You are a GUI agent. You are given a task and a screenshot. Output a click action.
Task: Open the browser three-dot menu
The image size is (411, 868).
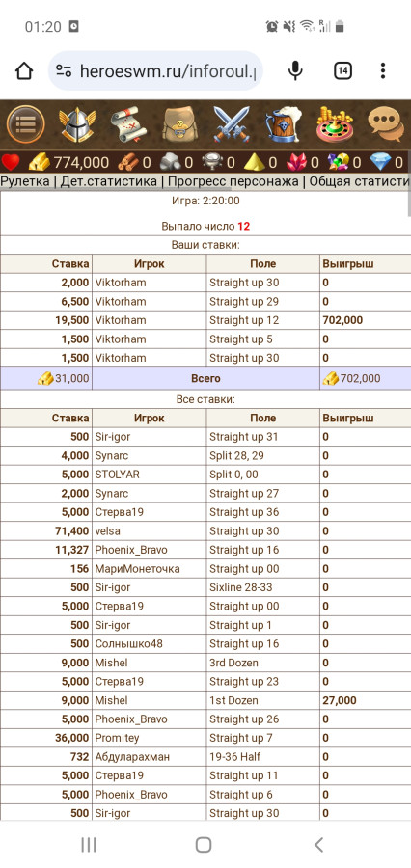[x=383, y=70]
